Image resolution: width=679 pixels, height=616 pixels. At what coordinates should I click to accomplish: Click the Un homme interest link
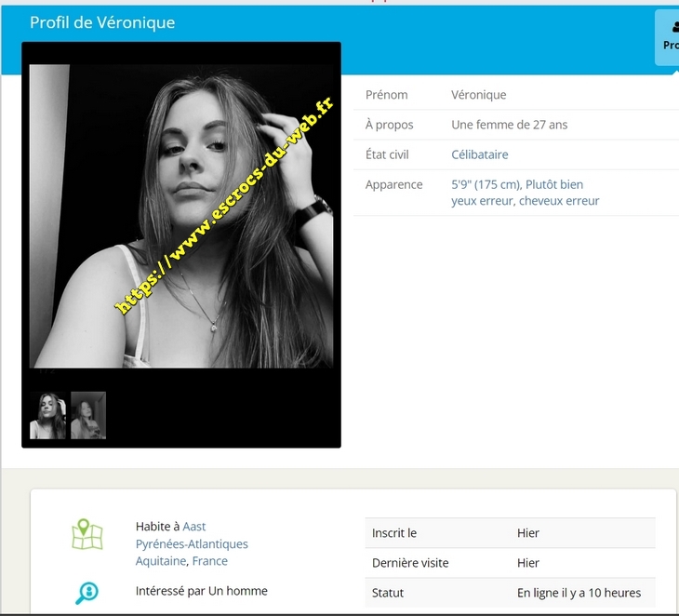pos(238,591)
